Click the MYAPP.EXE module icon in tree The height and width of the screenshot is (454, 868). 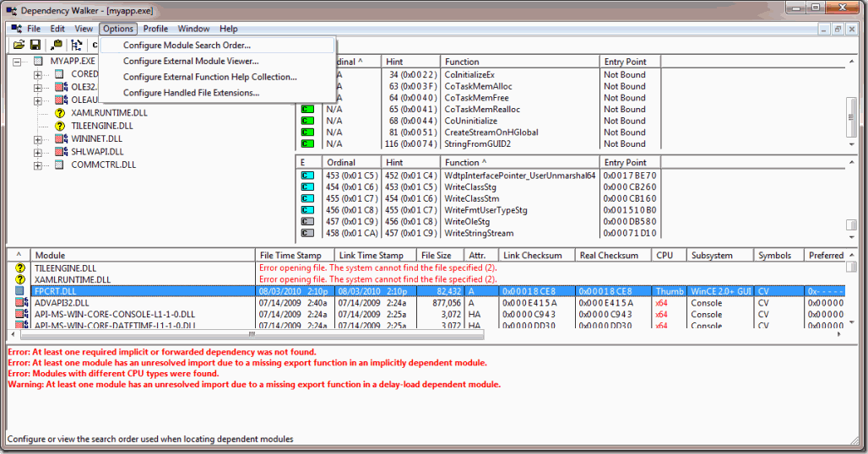[38, 61]
